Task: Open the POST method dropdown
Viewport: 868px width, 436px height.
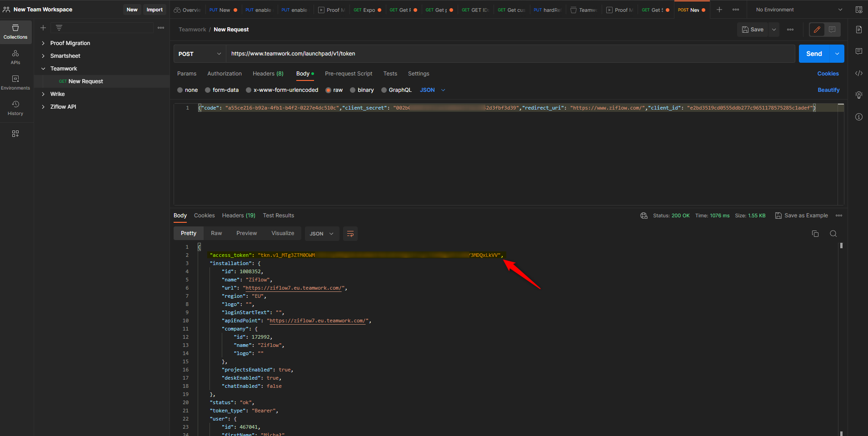Action: pos(200,54)
